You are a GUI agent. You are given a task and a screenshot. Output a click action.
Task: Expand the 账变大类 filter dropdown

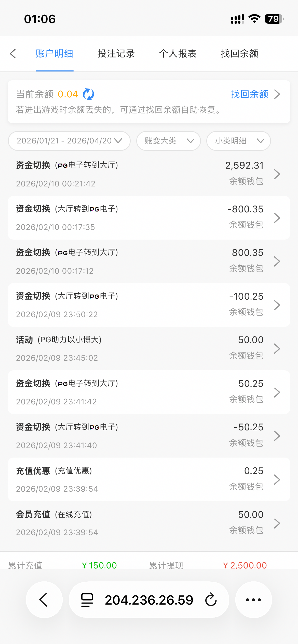pos(168,141)
